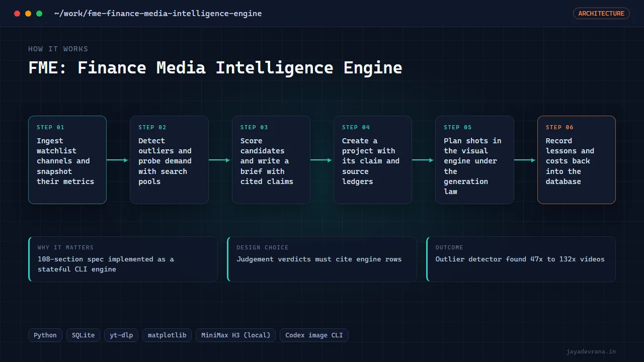
Task: Click the text 'Outlier detector found 47x to 132x videos'
Action: [x=520, y=259]
